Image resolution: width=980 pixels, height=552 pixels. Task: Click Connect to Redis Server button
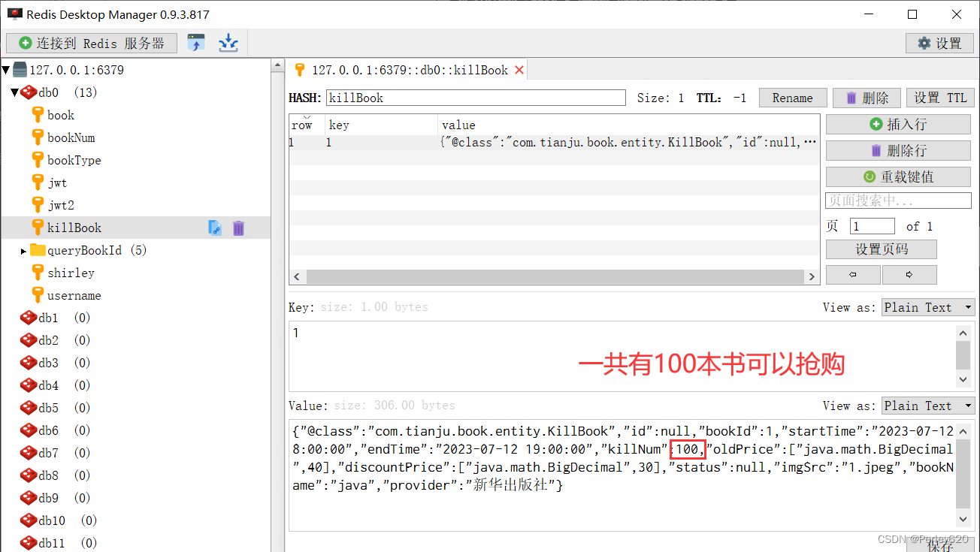click(x=92, y=44)
